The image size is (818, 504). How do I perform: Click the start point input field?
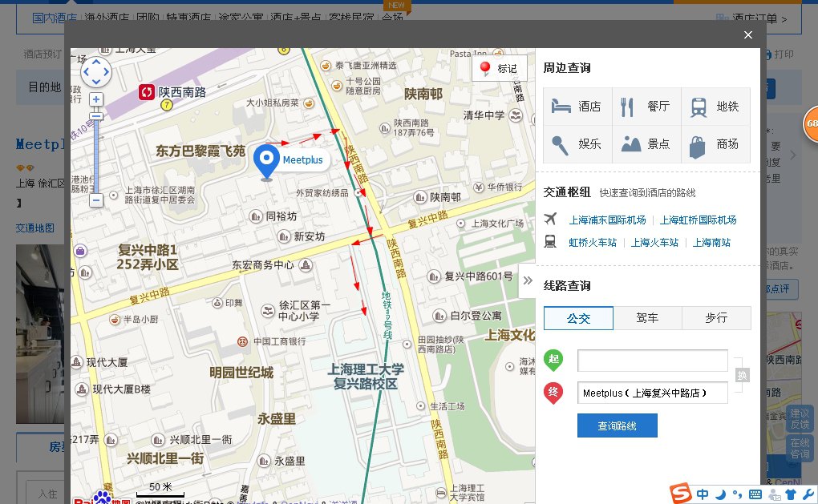click(x=652, y=360)
